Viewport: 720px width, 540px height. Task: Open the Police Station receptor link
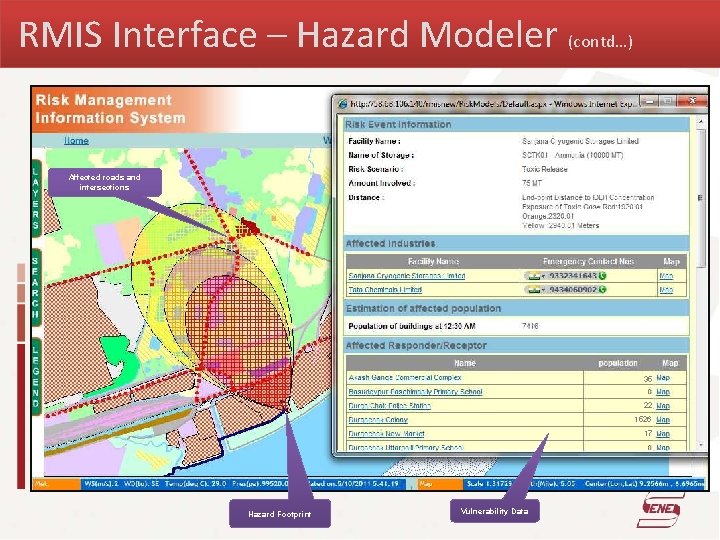point(389,406)
